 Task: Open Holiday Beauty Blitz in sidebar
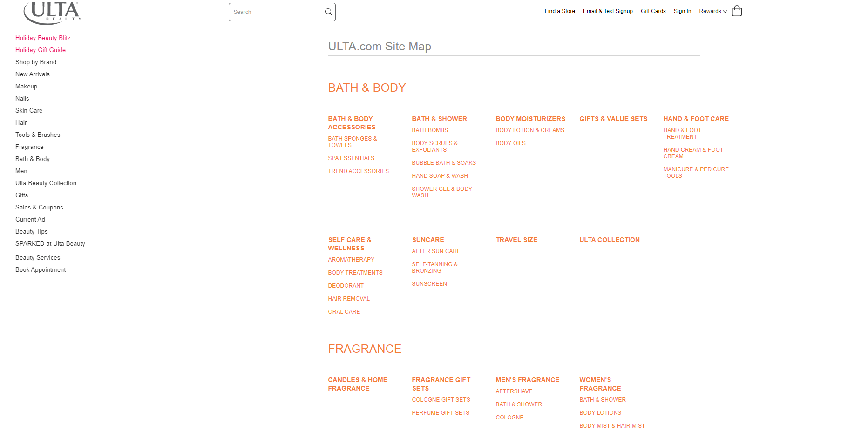[x=43, y=38]
